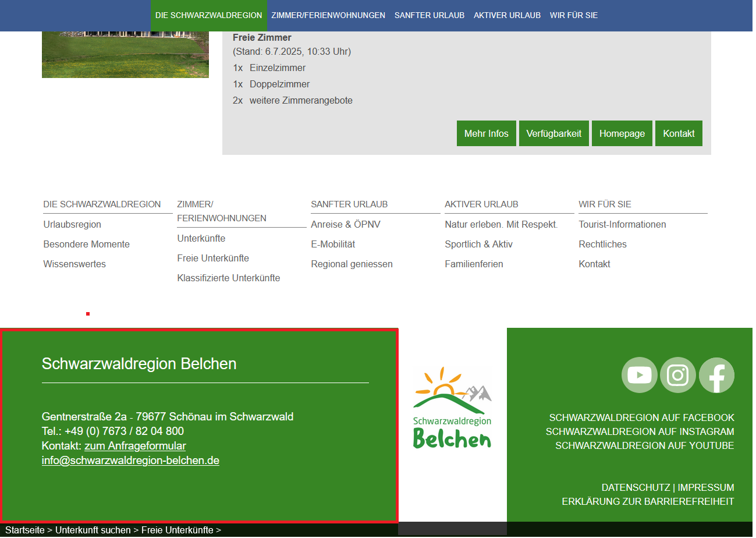Open the zum Anfrageformular link
The height and width of the screenshot is (538, 756).
coord(135,446)
